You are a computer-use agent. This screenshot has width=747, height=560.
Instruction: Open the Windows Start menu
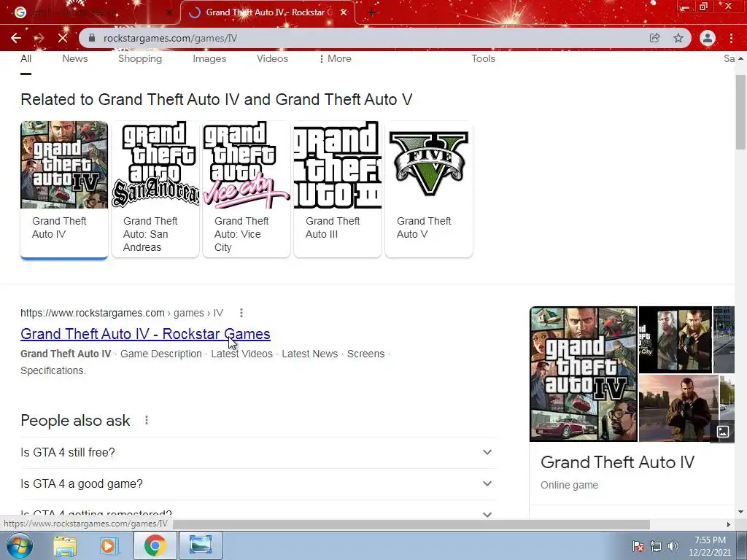click(20, 545)
